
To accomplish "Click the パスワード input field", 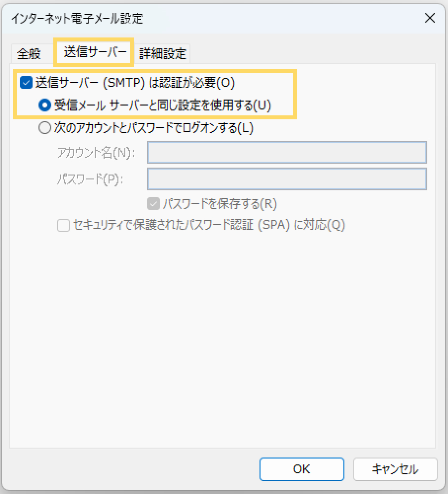I will (287, 179).
